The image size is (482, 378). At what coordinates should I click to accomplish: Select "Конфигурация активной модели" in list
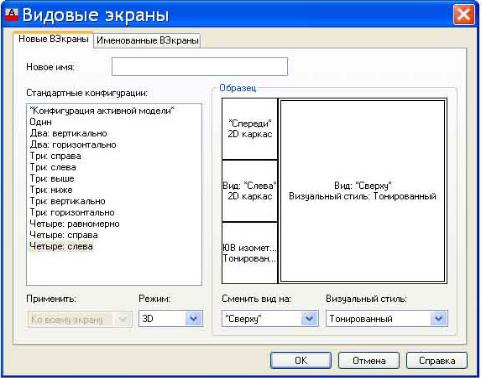click(102, 111)
